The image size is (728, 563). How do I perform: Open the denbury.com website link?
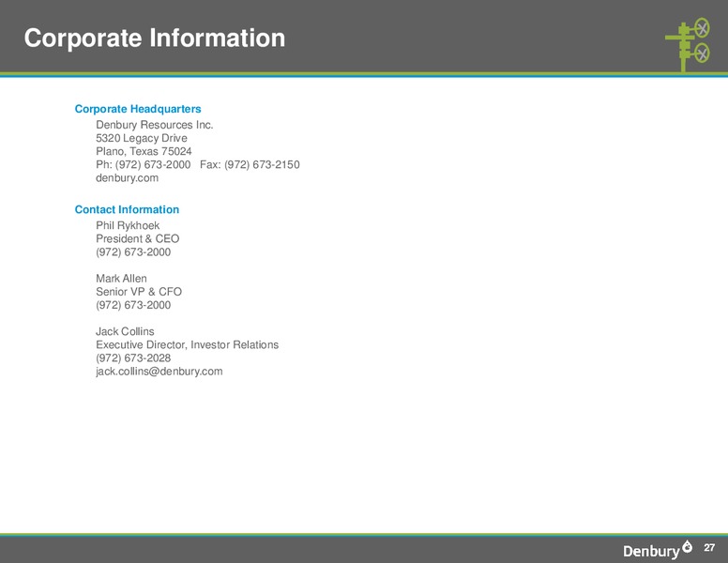click(128, 178)
